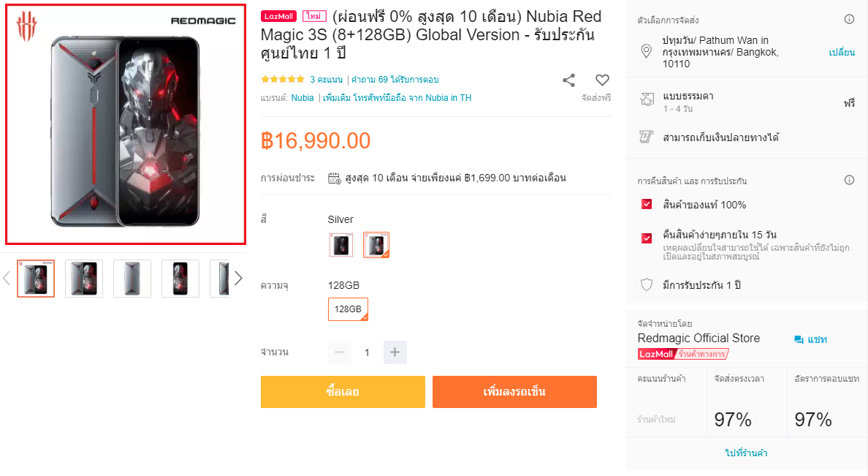
Task: Click the installment calendar icon
Action: click(335, 178)
